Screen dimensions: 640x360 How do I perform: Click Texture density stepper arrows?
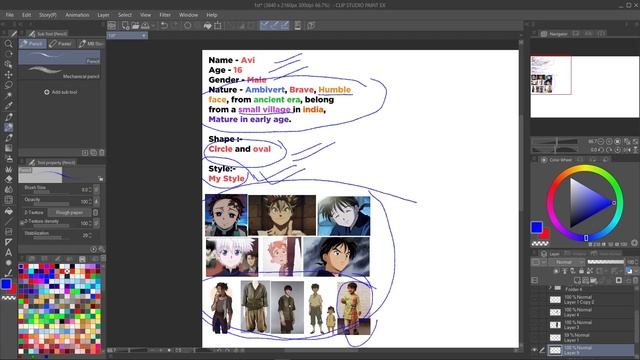91,223
